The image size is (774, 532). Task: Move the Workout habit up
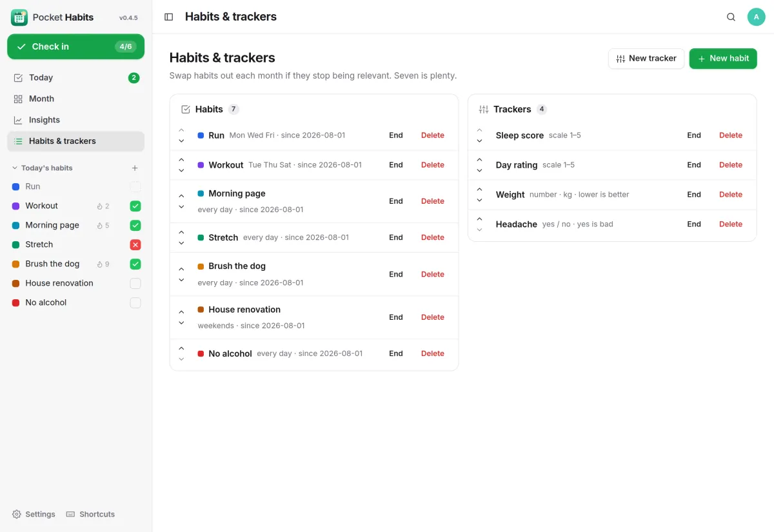coord(181,160)
